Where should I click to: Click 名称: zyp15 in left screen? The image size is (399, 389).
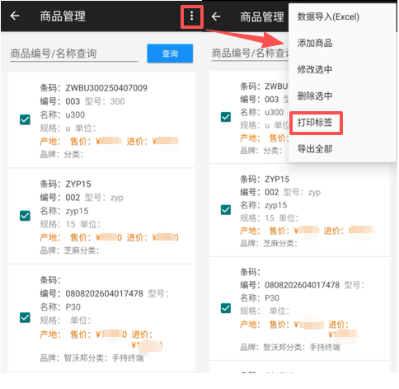pyautogui.click(x=64, y=211)
